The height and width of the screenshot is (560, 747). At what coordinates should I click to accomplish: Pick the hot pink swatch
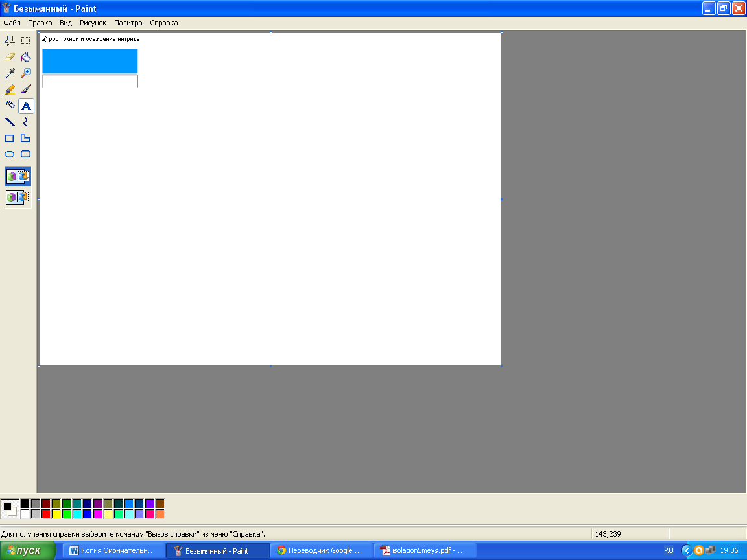tap(149, 514)
